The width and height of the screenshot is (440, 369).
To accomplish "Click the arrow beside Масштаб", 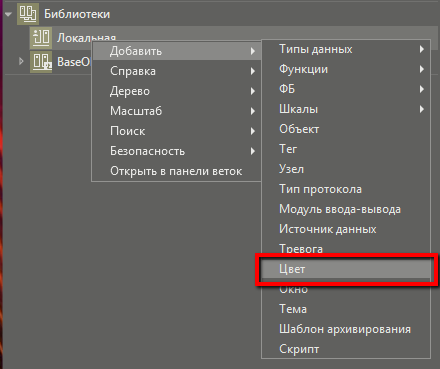I will (x=253, y=111).
